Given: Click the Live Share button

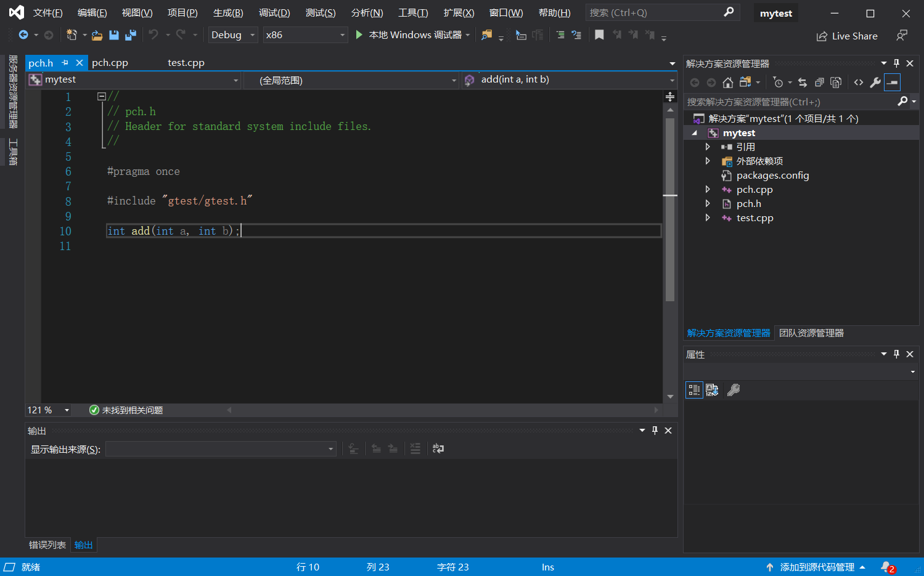Looking at the screenshot, I should pyautogui.click(x=847, y=35).
